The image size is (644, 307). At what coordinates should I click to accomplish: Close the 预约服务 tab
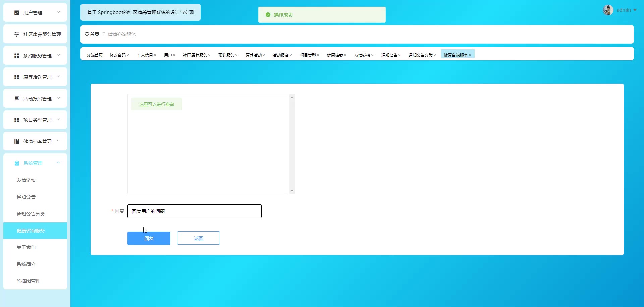coord(236,55)
